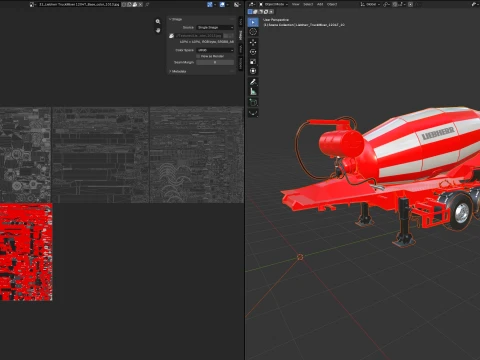Image resolution: width=480 pixels, height=360 pixels.
Task: Toggle gizmos in the image editor header
Action: click(x=210, y=4)
